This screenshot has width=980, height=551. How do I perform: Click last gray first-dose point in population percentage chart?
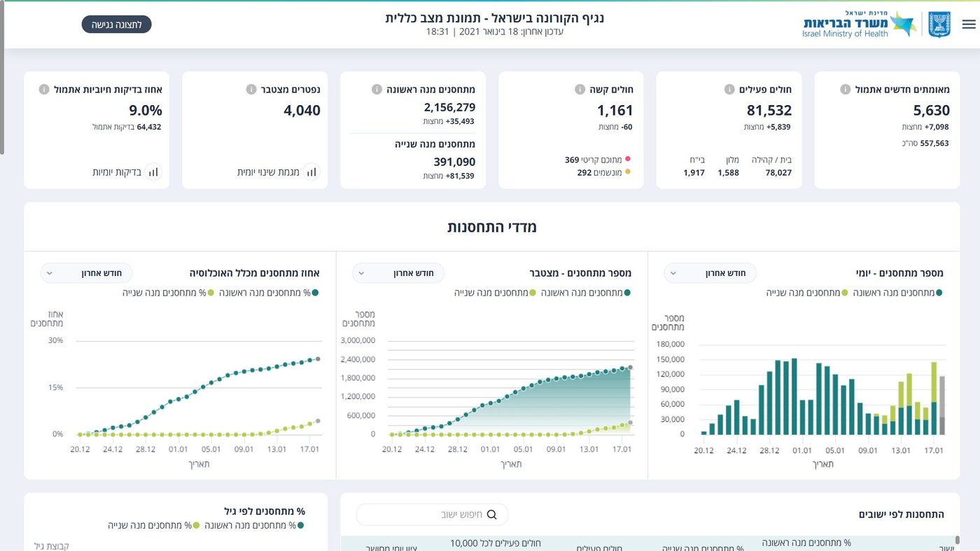coord(318,358)
